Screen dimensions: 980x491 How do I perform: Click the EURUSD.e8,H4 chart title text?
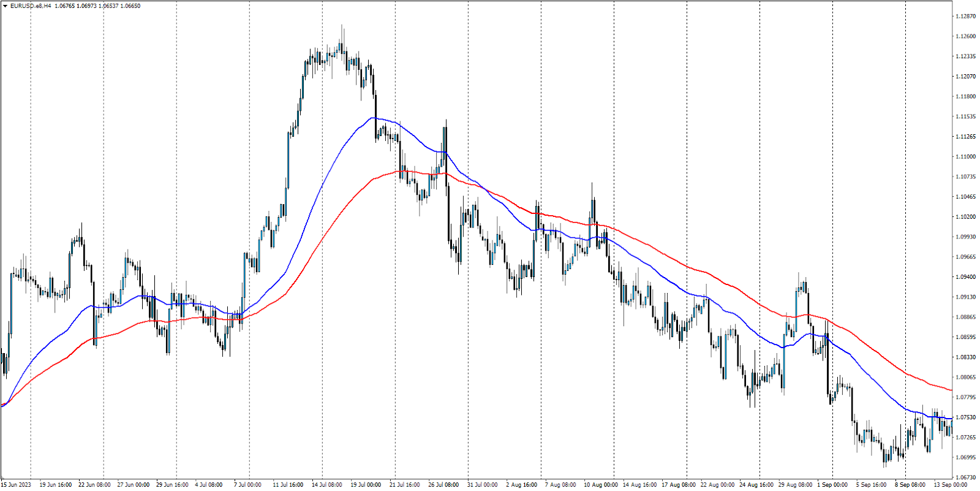point(31,6)
